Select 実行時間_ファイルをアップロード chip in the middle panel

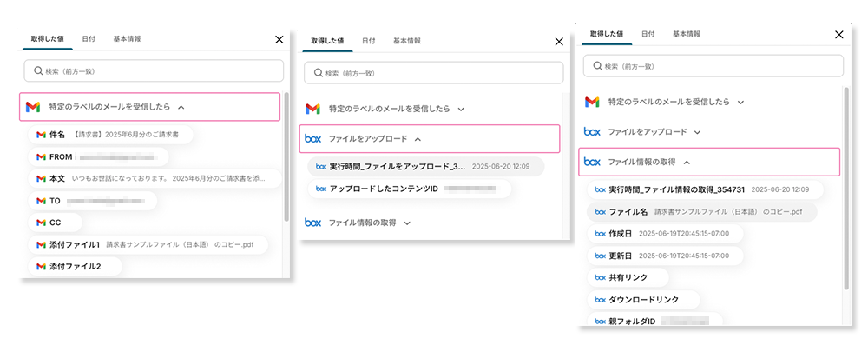point(426,166)
